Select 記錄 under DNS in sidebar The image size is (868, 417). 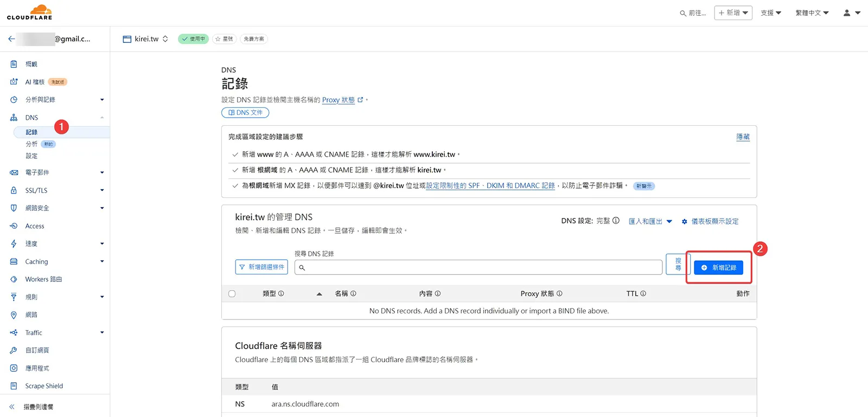[x=31, y=132]
